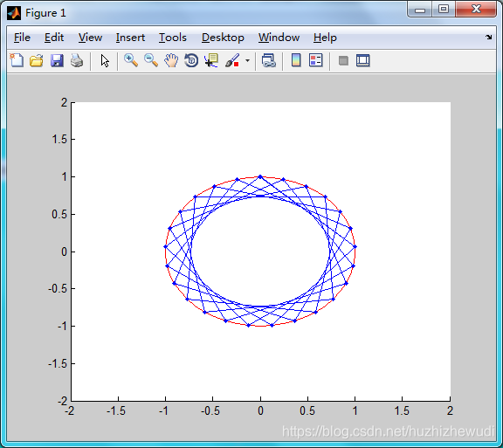Viewport: 503px width, 448px height.
Task: Insert a Legend via toolbar icon
Action: click(x=315, y=60)
